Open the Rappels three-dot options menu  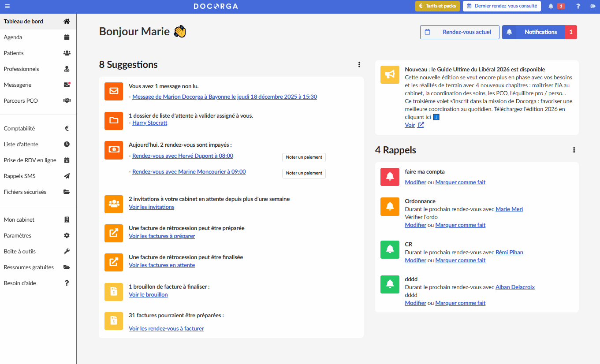coord(574,150)
